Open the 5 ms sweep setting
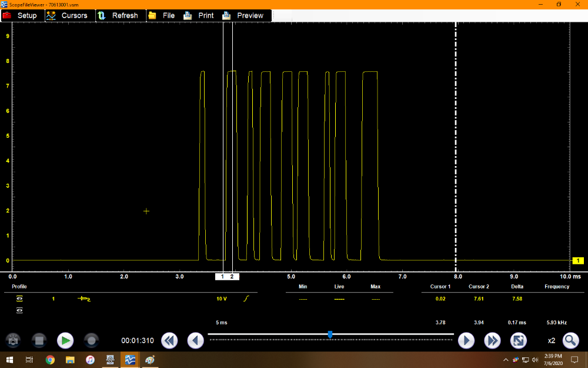This screenshot has height=368, width=588. point(221,323)
